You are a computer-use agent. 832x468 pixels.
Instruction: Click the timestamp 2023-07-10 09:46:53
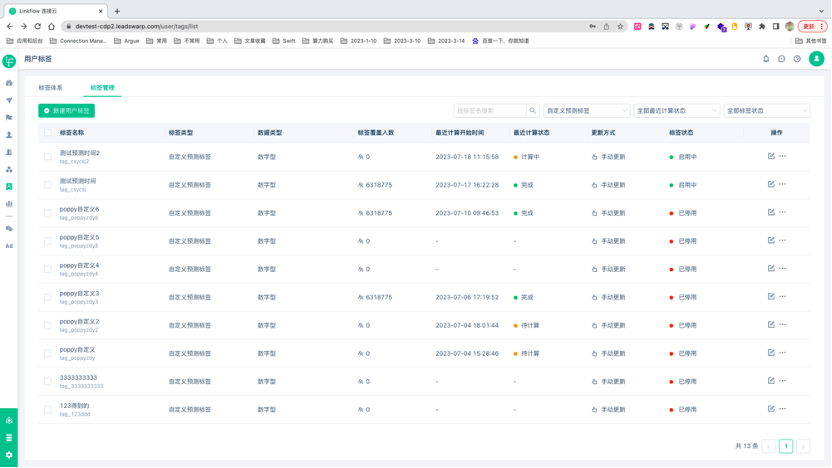point(467,213)
